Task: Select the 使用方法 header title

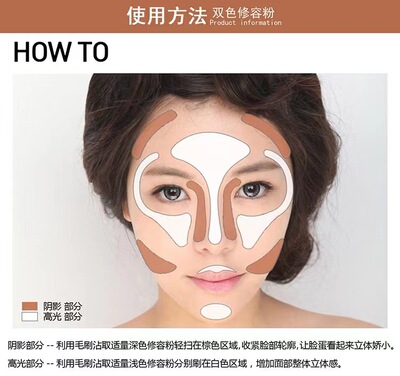Action: click(167, 16)
